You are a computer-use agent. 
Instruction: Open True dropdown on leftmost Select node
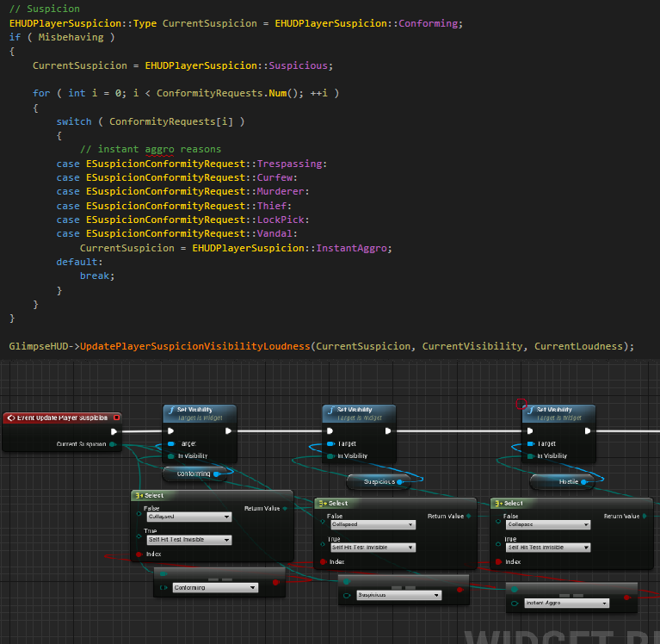[x=189, y=540]
